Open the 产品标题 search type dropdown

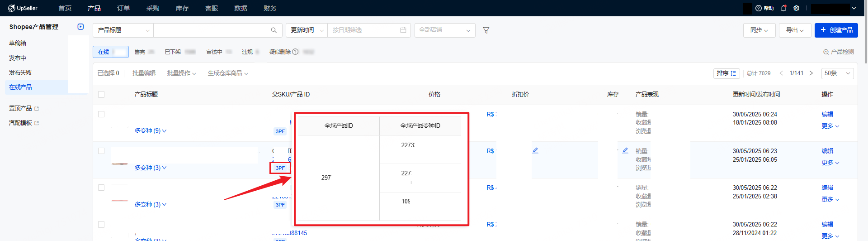coord(123,30)
